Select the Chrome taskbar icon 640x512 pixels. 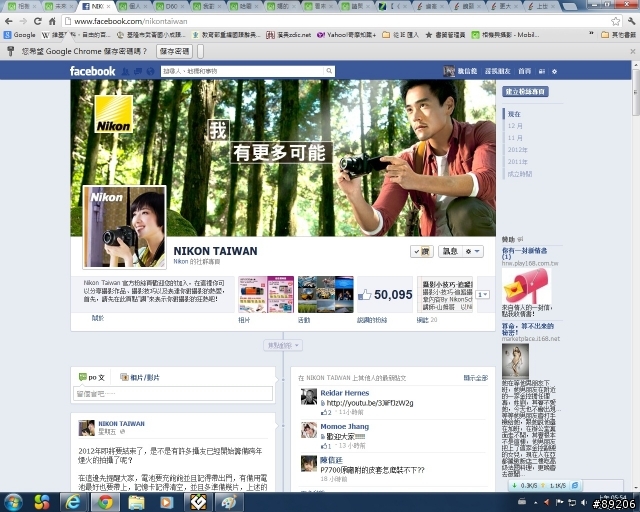click(x=105, y=502)
